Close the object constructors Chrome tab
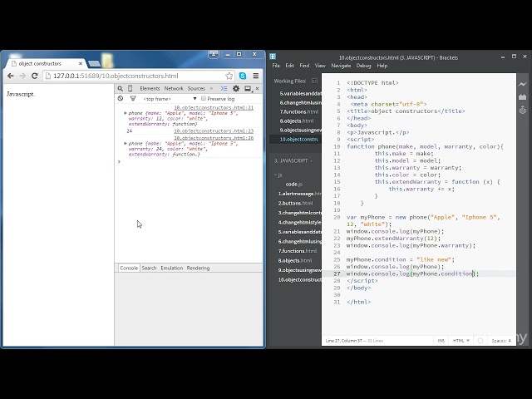The image size is (532, 399). [x=81, y=63]
